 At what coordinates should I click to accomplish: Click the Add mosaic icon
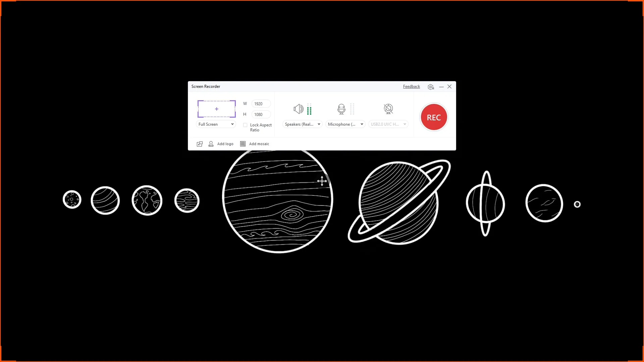[243, 143]
